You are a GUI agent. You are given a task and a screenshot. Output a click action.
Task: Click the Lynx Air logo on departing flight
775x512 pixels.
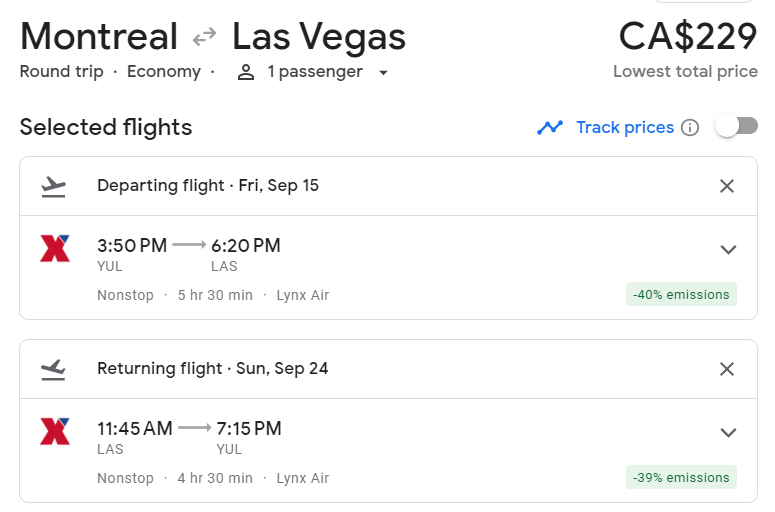(55, 248)
